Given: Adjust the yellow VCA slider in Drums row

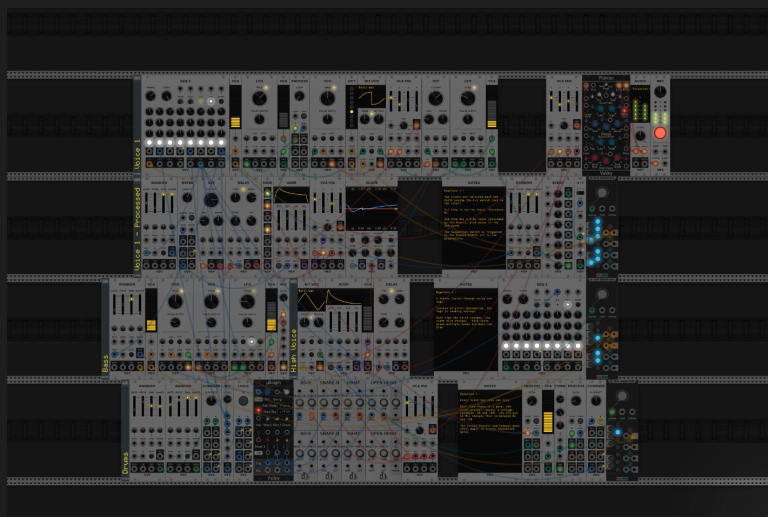Looking at the screenshot, I should point(548,412).
